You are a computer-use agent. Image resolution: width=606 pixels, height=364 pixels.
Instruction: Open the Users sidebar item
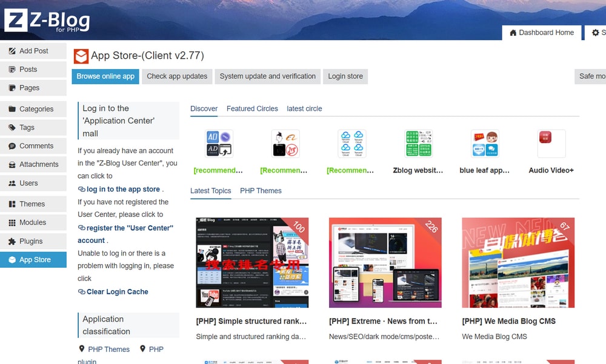pos(33,183)
